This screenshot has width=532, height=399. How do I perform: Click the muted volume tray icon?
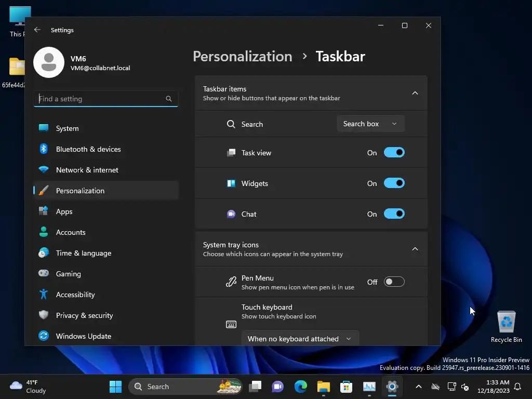465,387
